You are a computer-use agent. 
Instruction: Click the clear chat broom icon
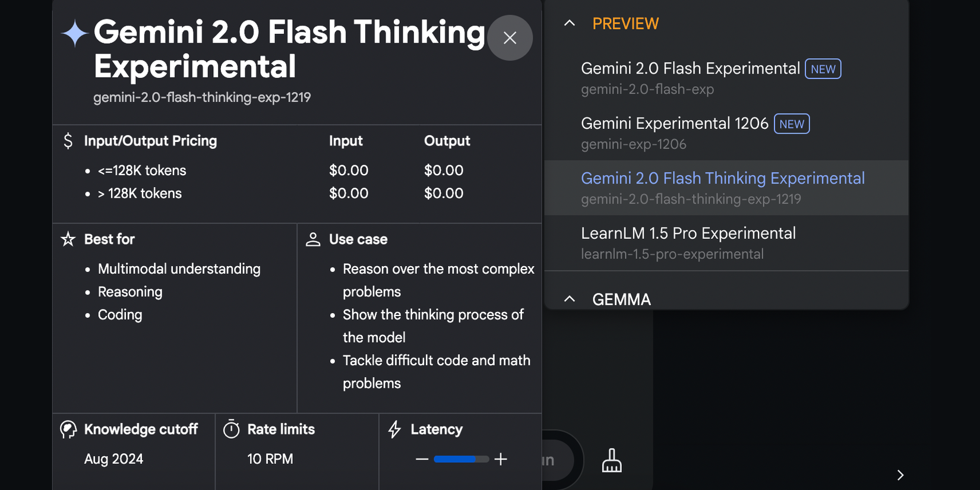click(x=612, y=461)
